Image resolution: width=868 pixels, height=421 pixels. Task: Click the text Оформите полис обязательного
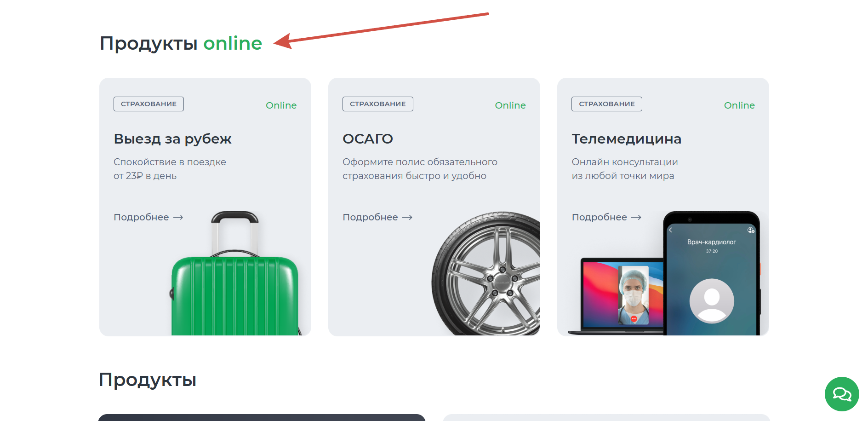420,162
